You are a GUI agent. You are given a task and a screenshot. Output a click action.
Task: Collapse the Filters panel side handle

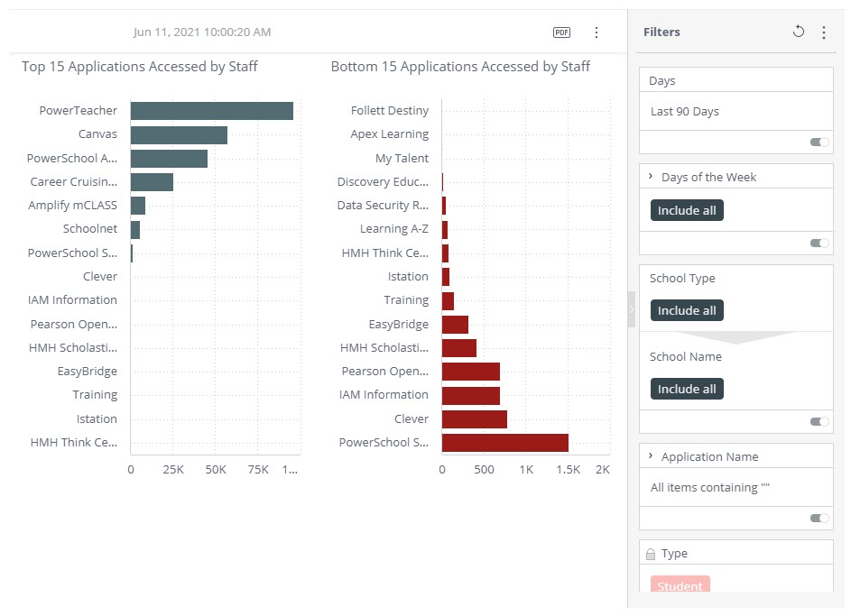coord(631,309)
